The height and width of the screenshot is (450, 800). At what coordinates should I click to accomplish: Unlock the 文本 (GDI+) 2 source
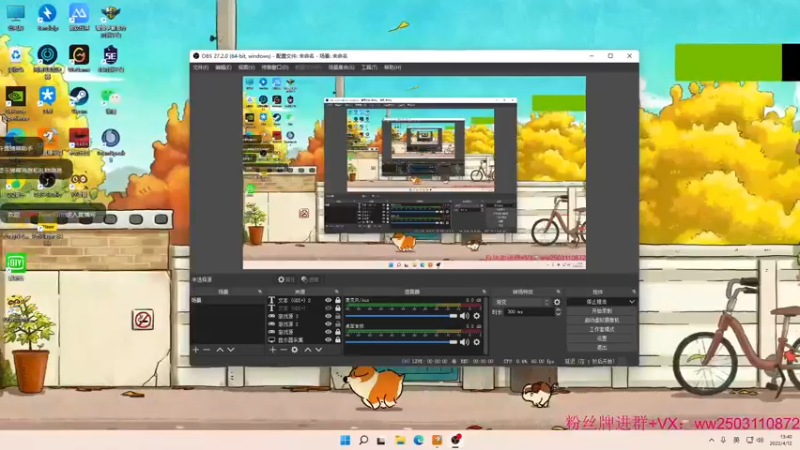(338, 301)
